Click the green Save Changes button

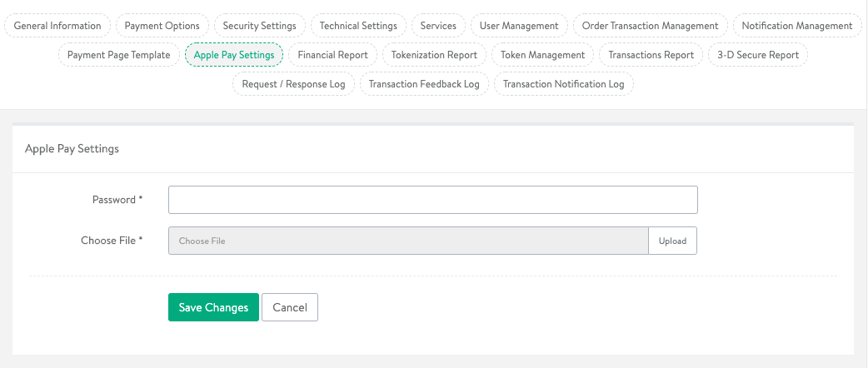(213, 307)
